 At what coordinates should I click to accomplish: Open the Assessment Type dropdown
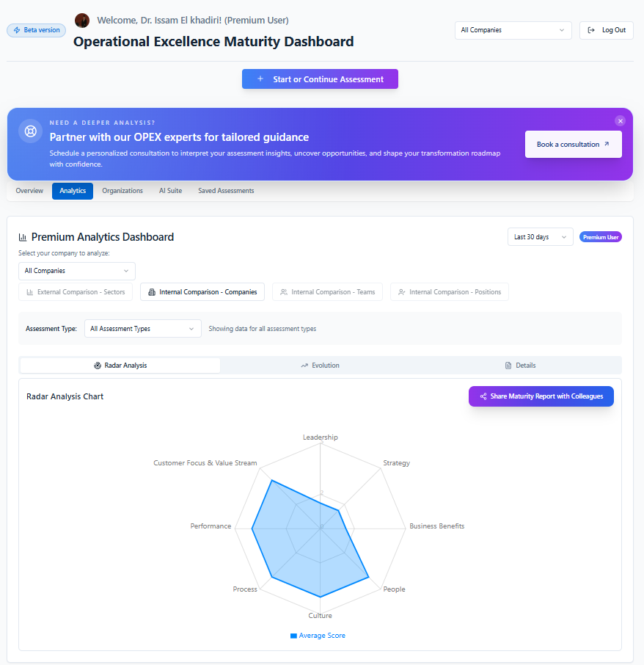click(142, 328)
